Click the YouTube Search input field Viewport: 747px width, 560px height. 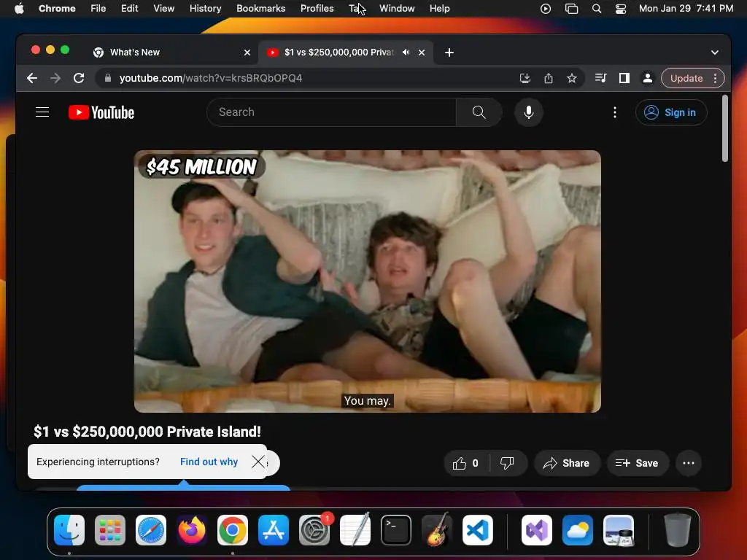pyautogui.click(x=332, y=112)
